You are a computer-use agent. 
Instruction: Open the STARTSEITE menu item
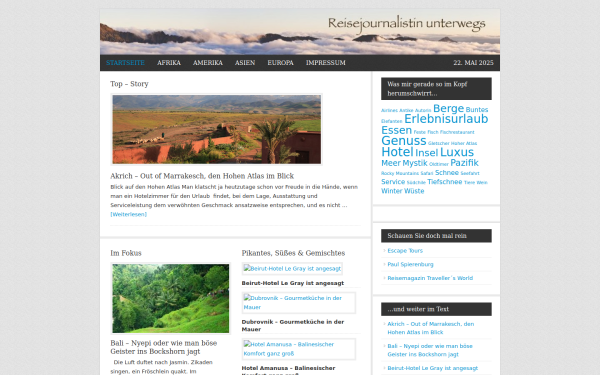(x=125, y=63)
